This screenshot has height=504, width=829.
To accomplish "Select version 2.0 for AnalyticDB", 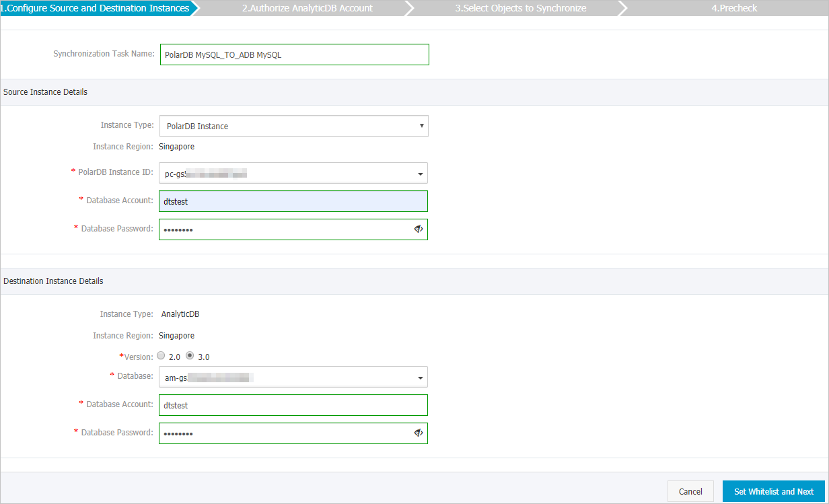I will pos(161,355).
